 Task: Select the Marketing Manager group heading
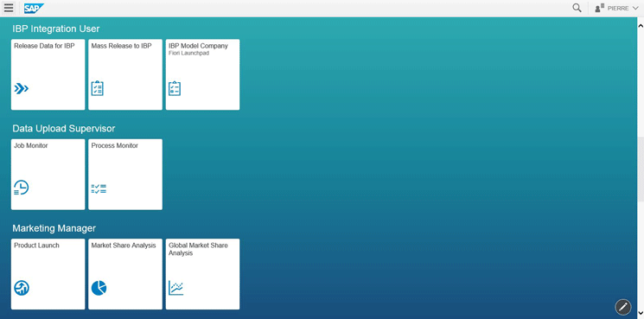[54, 228]
